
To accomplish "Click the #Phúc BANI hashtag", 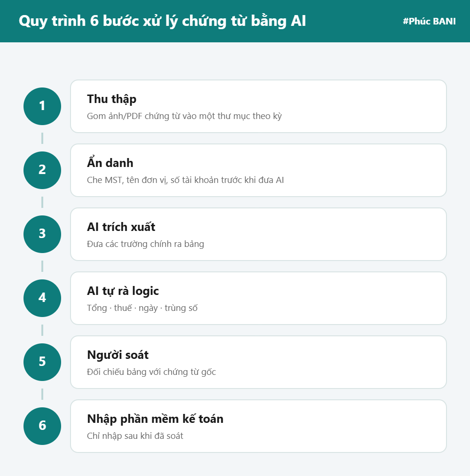I will 429,21.
